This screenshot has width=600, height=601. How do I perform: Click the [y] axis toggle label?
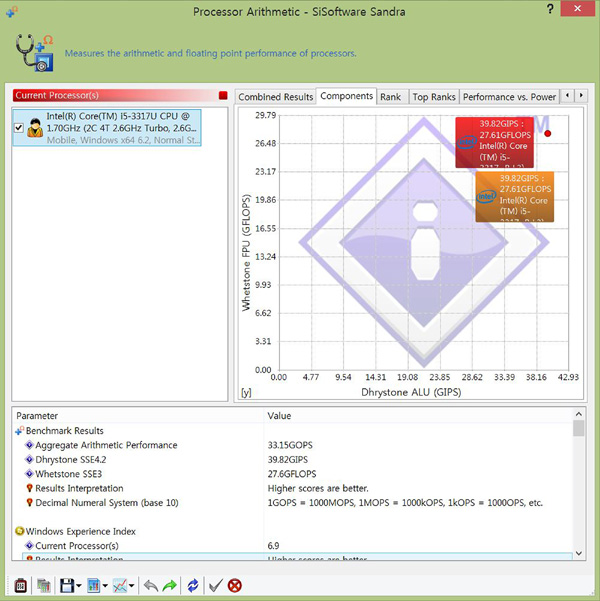[x=246, y=392]
